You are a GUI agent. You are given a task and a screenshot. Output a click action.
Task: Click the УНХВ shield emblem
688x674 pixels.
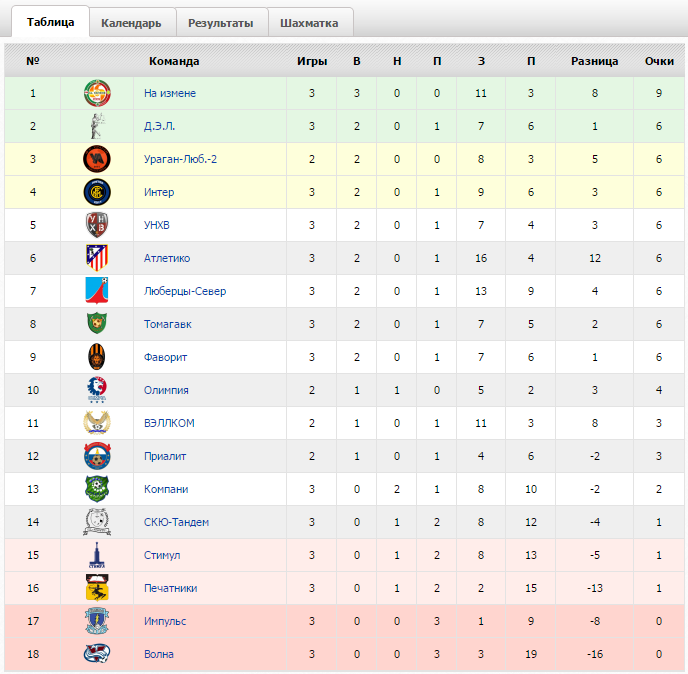pyautogui.click(x=97, y=225)
